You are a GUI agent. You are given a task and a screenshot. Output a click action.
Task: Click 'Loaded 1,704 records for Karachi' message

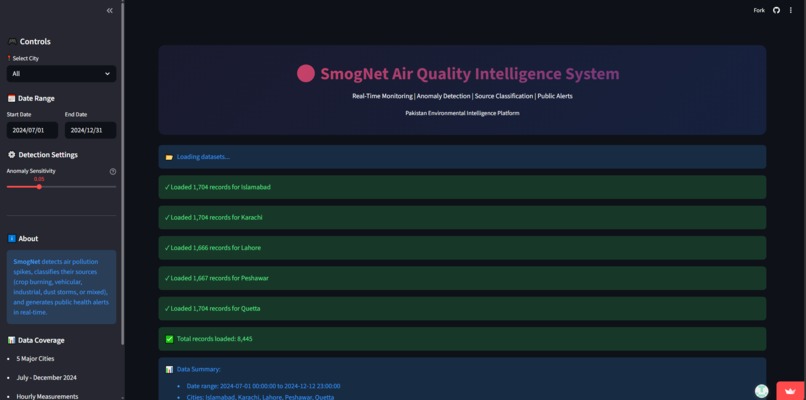tap(462, 217)
